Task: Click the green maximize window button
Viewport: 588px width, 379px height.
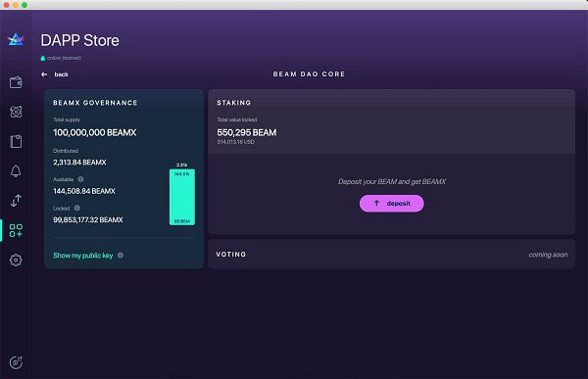Action: tap(24, 5)
